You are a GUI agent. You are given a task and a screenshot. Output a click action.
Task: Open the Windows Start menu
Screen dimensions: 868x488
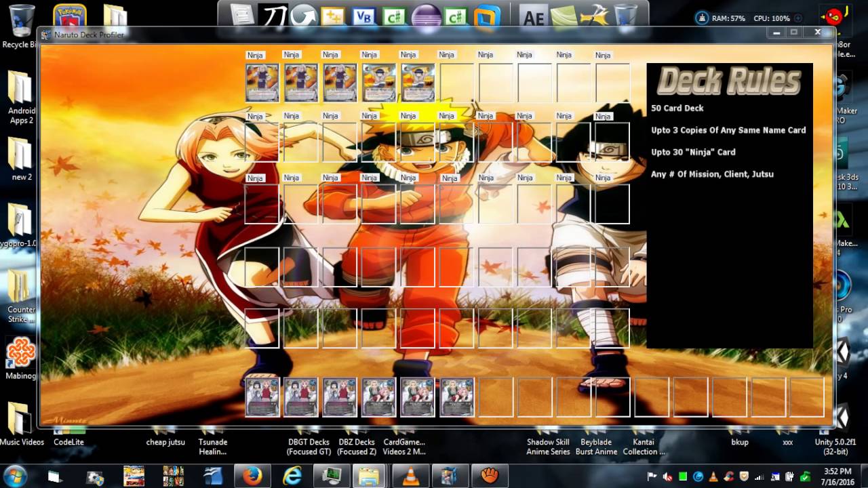pos(15,475)
